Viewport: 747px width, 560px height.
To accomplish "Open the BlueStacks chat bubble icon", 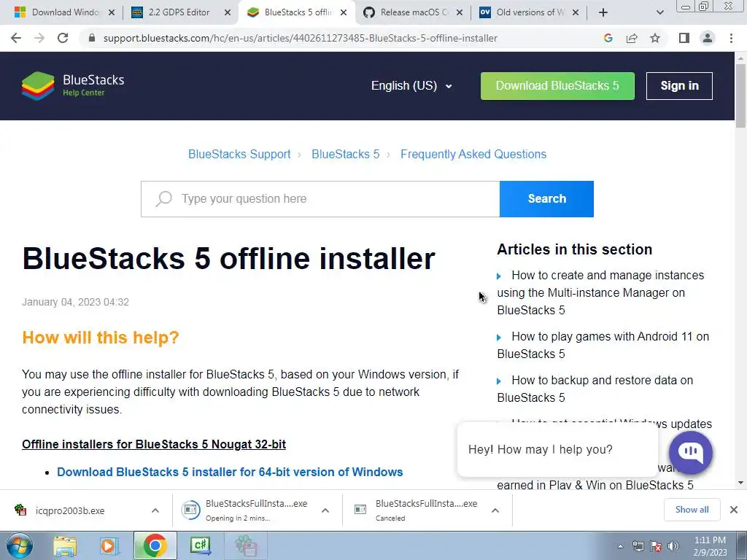I will (x=690, y=452).
